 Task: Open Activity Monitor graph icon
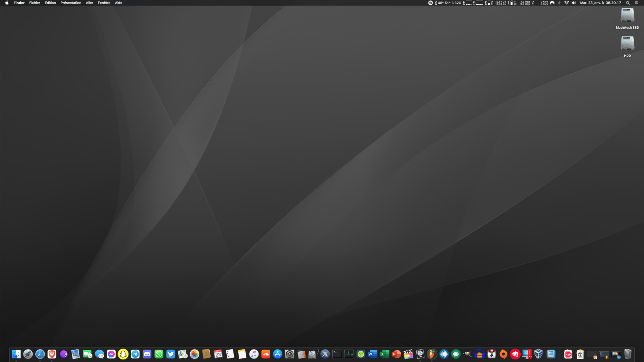tap(349, 354)
